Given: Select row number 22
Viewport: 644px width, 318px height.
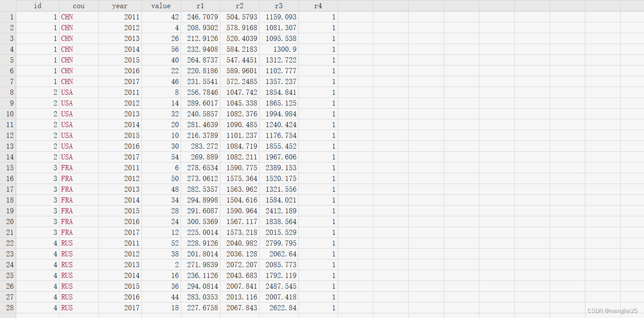Looking at the screenshot, I should coord(8,243).
